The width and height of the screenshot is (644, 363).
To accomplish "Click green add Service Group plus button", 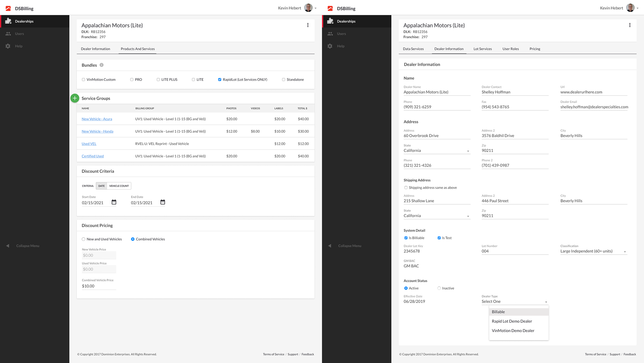I will click(x=75, y=98).
